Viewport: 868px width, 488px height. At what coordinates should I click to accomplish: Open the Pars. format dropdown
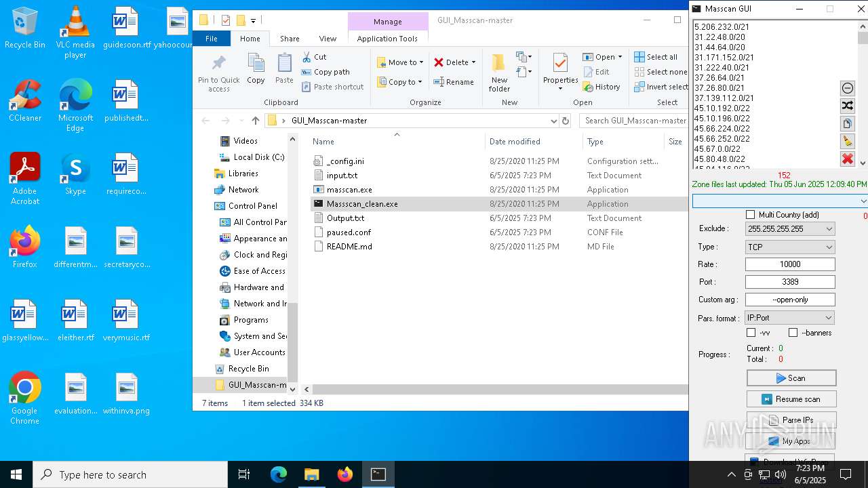(x=829, y=318)
